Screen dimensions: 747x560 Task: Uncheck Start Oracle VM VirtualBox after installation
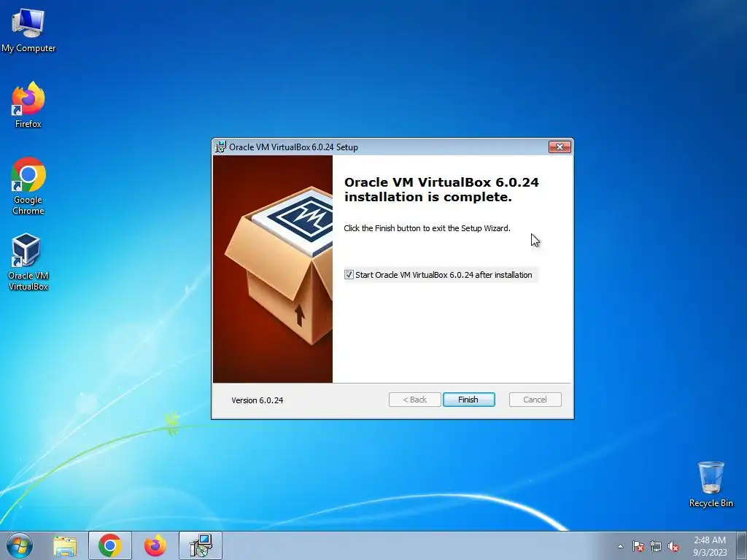coord(349,275)
